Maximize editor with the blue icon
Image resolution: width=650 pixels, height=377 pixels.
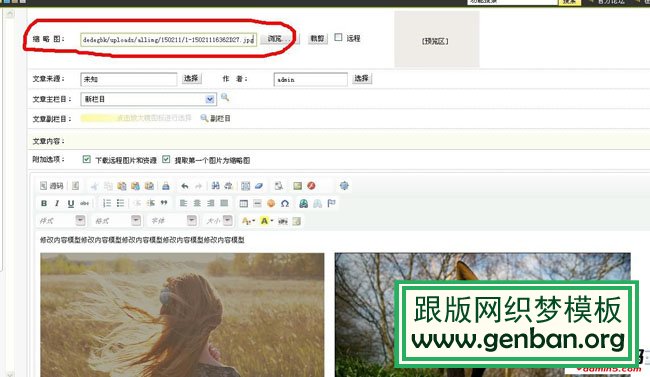coord(344,186)
